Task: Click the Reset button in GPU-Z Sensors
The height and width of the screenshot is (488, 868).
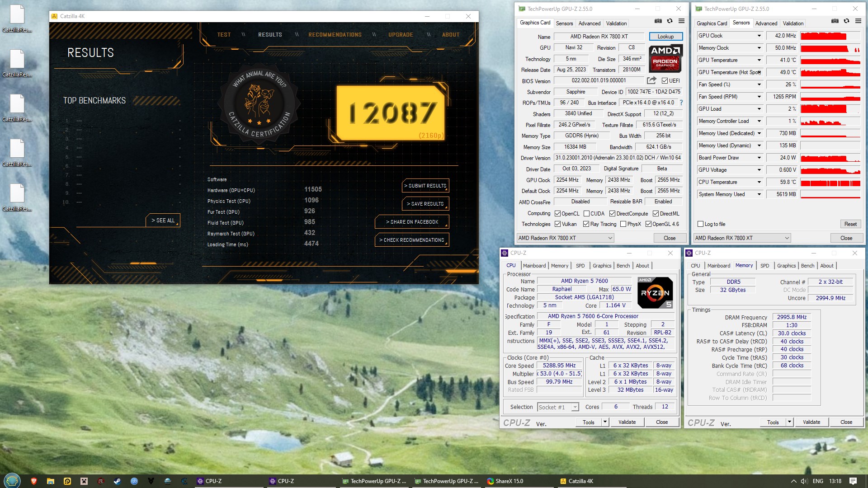Action: pos(850,224)
